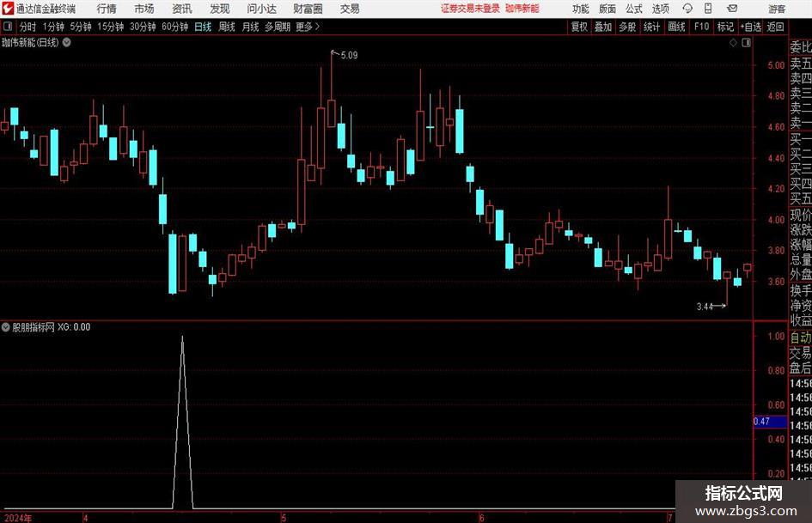Screen dimensions: 812x523
Task: Open the 多周期 multi-period view
Action: click(x=278, y=27)
